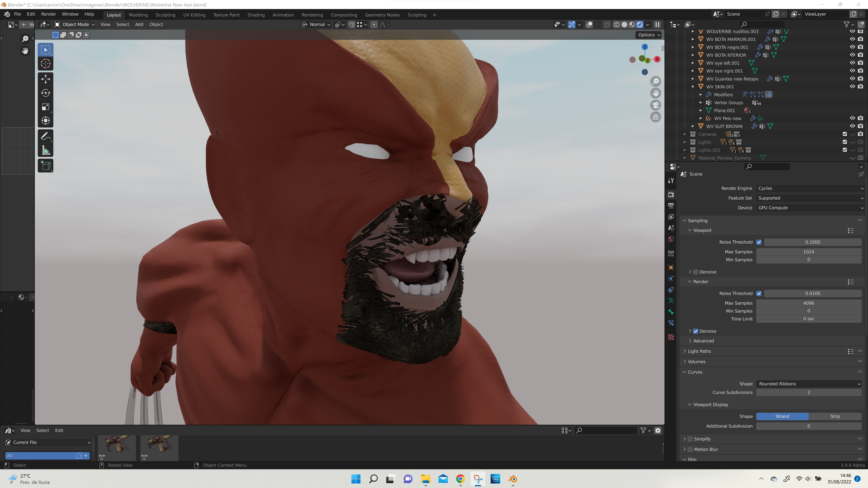Select the 3D Cursor tool
Image resolution: width=868 pixels, height=488 pixels.
[45, 64]
